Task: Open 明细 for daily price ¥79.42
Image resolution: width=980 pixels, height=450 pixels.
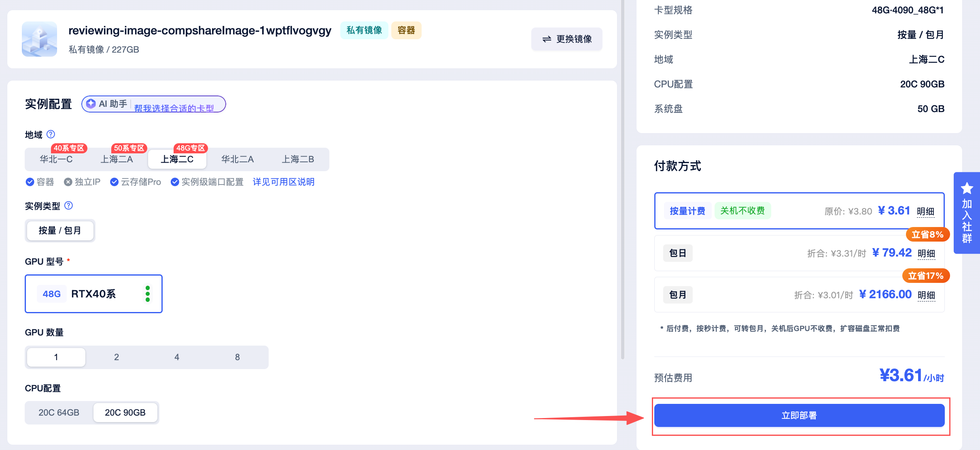Action: 926,254
